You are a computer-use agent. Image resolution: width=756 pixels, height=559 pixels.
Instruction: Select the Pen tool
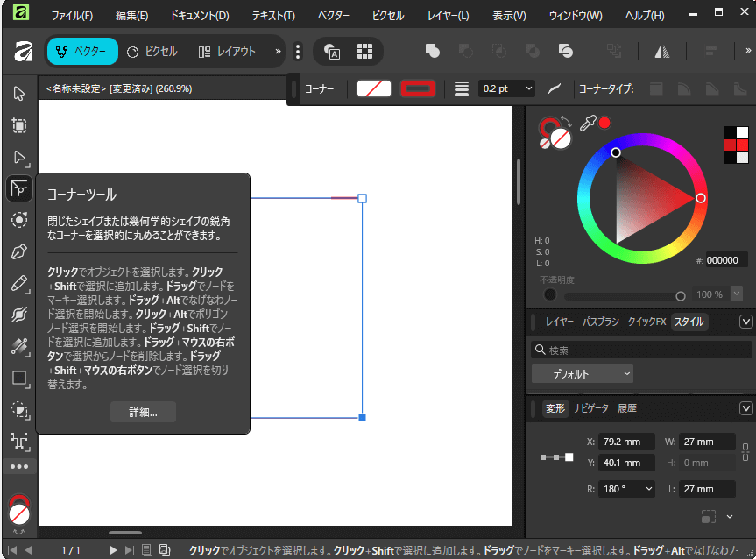[19, 252]
